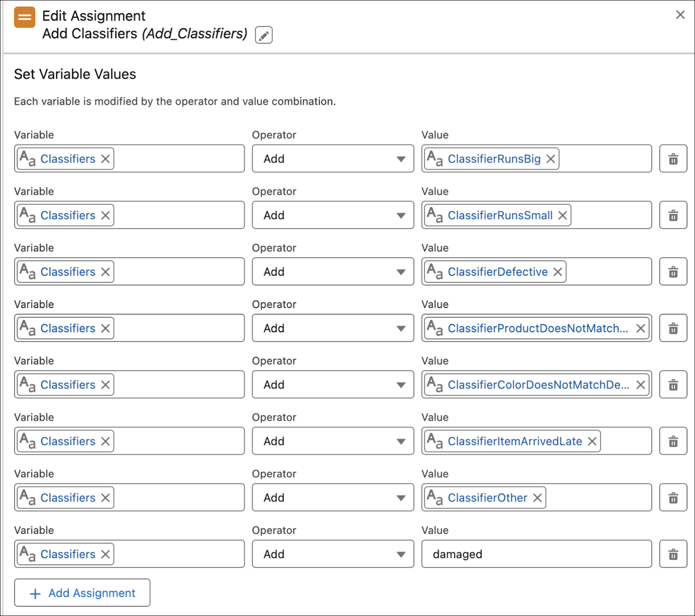This screenshot has height=616, width=695.
Task: Delete the ClassifierProductDoesNotMatch row via trash icon
Action: (673, 328)
